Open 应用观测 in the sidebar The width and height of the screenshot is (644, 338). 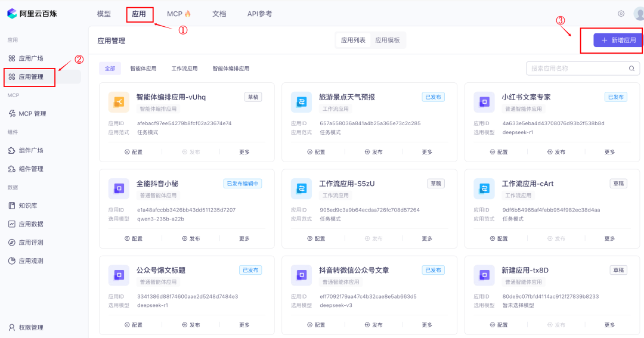click(x=26, y=261)
